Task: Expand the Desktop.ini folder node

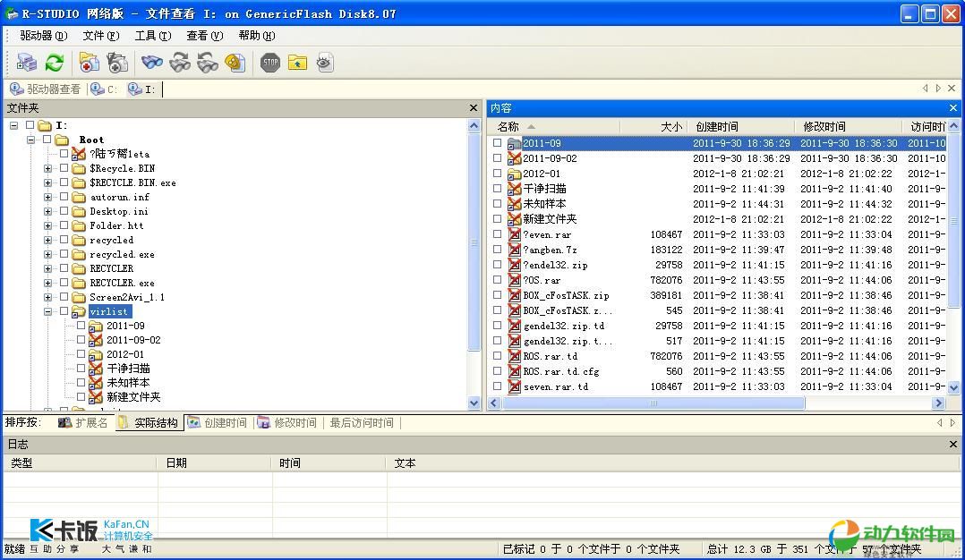Action: [47, 211]
